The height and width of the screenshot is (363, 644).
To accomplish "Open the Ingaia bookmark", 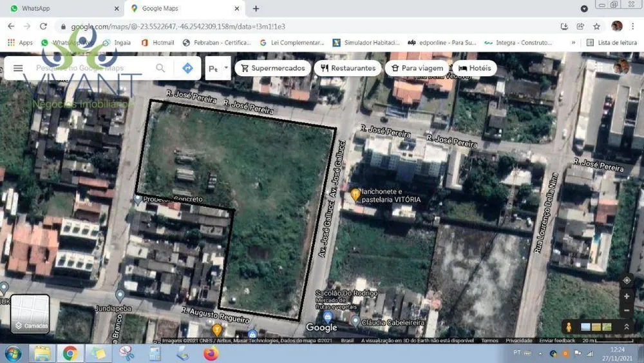I will 117,43.
